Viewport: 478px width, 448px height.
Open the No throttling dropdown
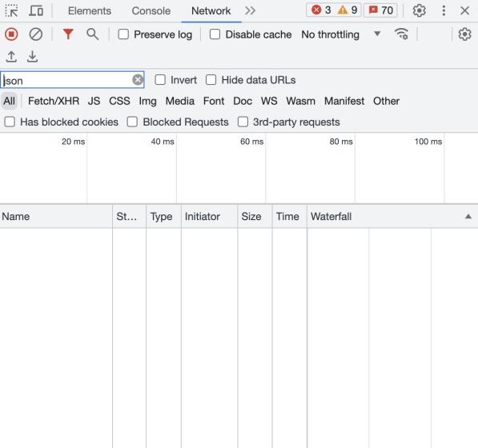tap(341, 34)
